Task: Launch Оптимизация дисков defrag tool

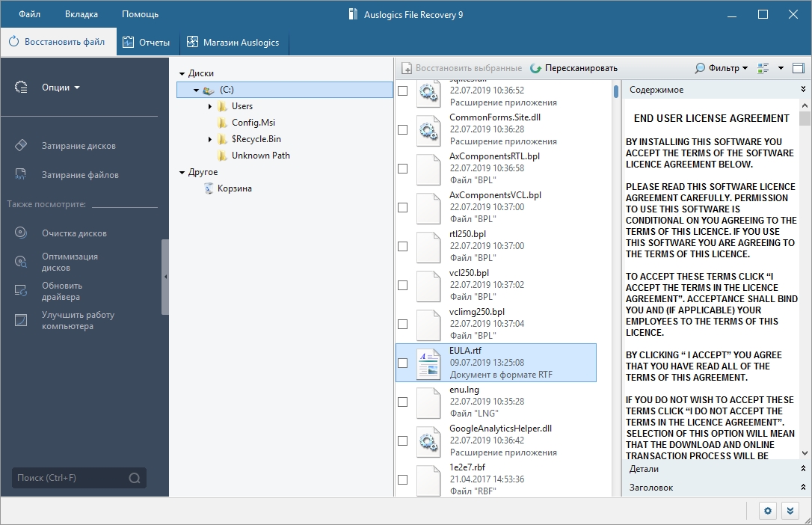Action: 21,262
